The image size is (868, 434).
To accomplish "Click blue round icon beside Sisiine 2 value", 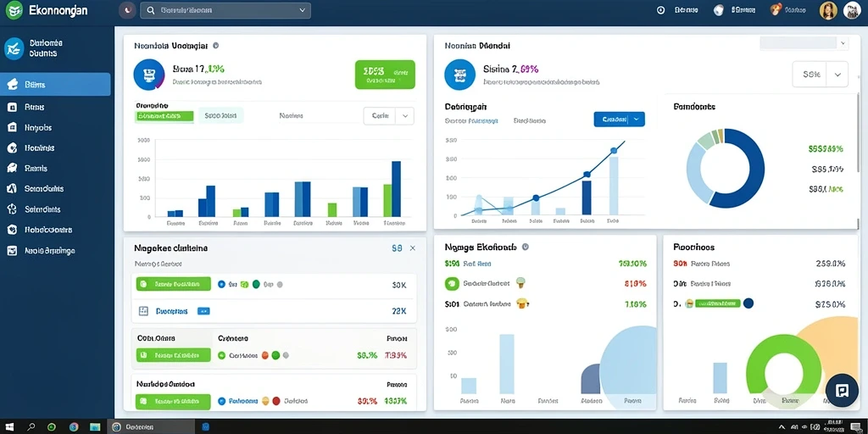I will coord(460,75).
